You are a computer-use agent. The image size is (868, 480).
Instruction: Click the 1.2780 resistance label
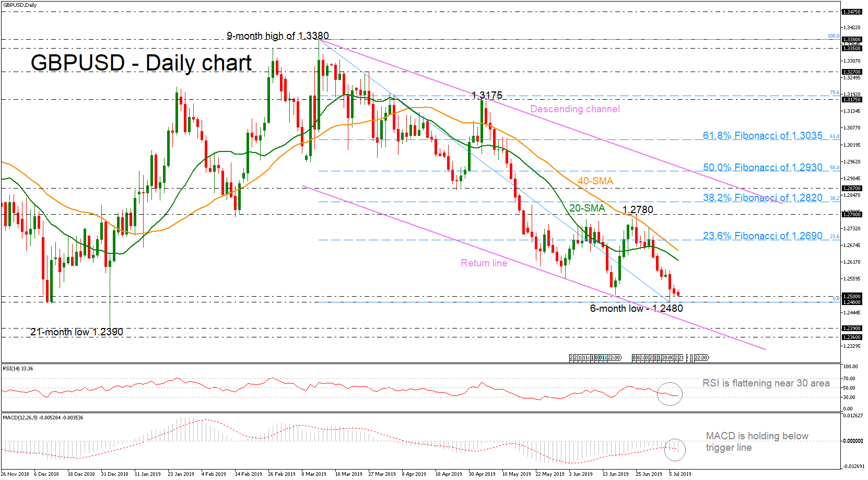[x=638, y=209]
